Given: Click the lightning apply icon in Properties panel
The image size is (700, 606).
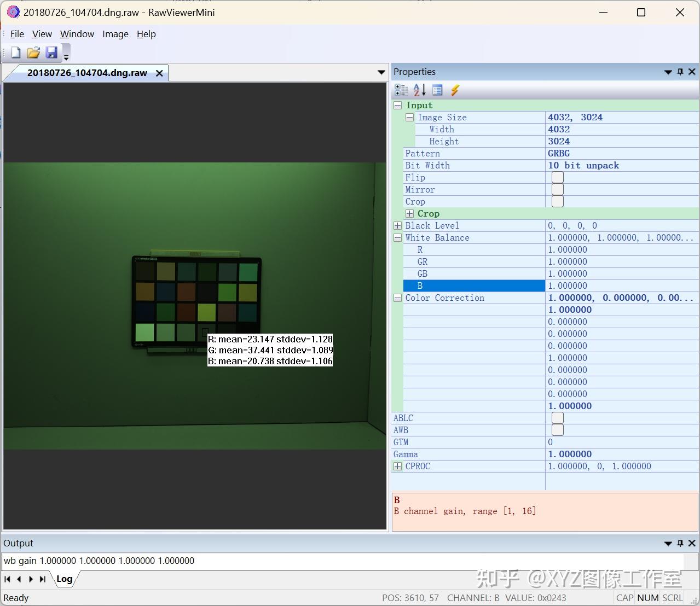Looking at the screenshot, I should point(455,90).
